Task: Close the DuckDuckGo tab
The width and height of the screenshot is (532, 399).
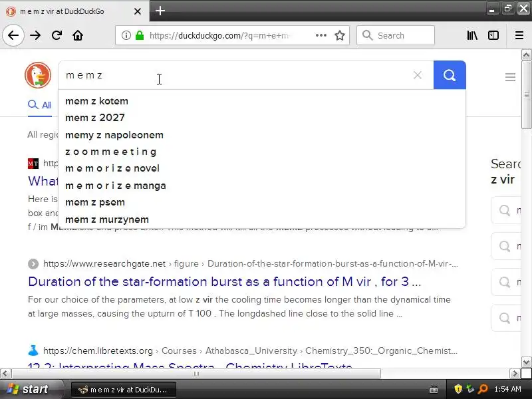Action: [138, 11]
